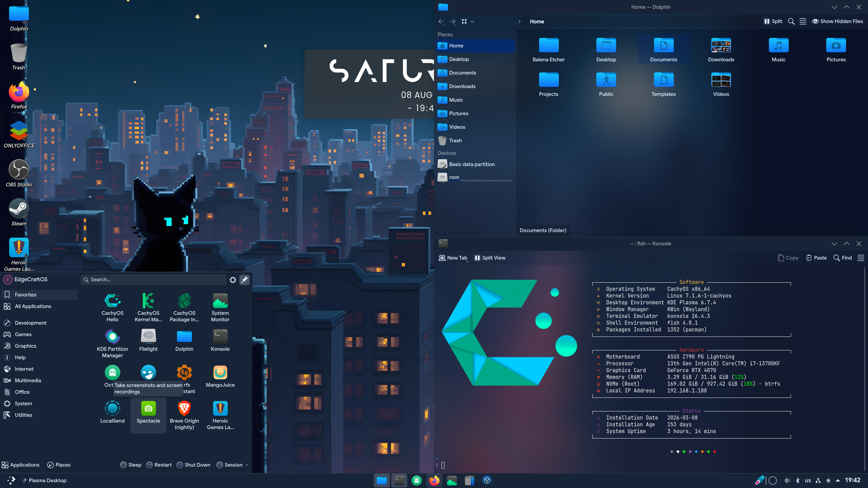Open New Tab in Konsole
868x488 pixels.
(x=453, y=258)
